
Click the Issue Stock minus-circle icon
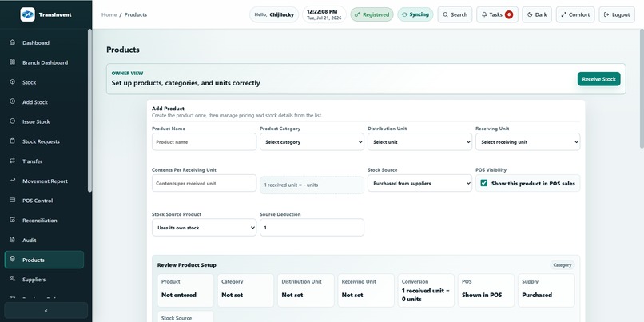(x=12, y=121)
